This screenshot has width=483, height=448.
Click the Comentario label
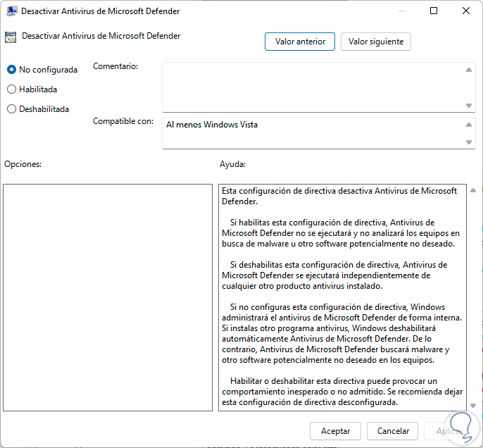click(x=115, y=66)
